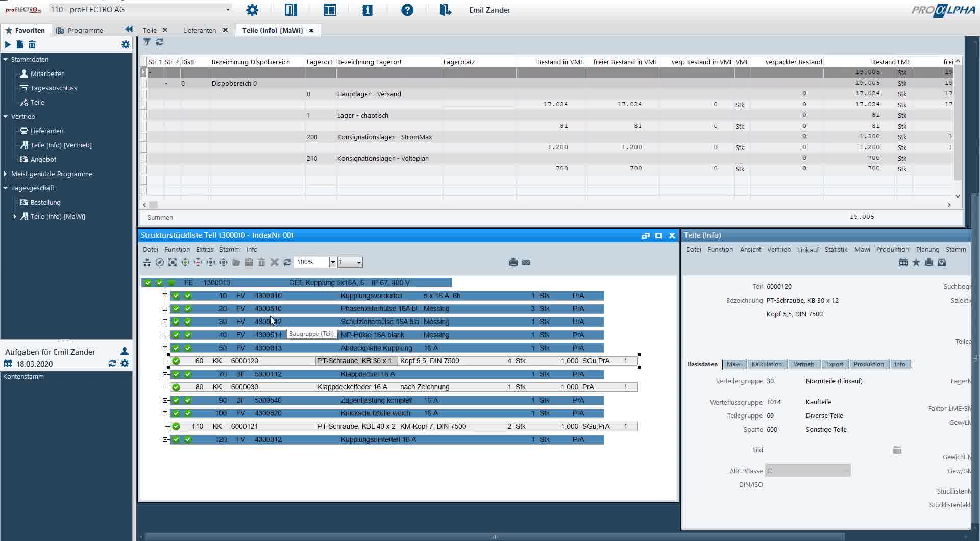Screen dimensions: 980x541
Task: Click the calendar icon beside 18.03.2020
Action: 8,364
